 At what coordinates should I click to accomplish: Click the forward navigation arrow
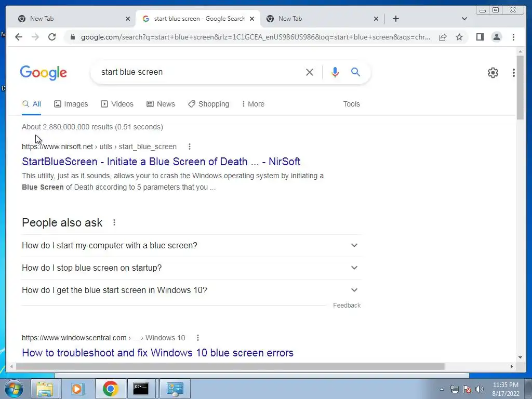(35, 37)
